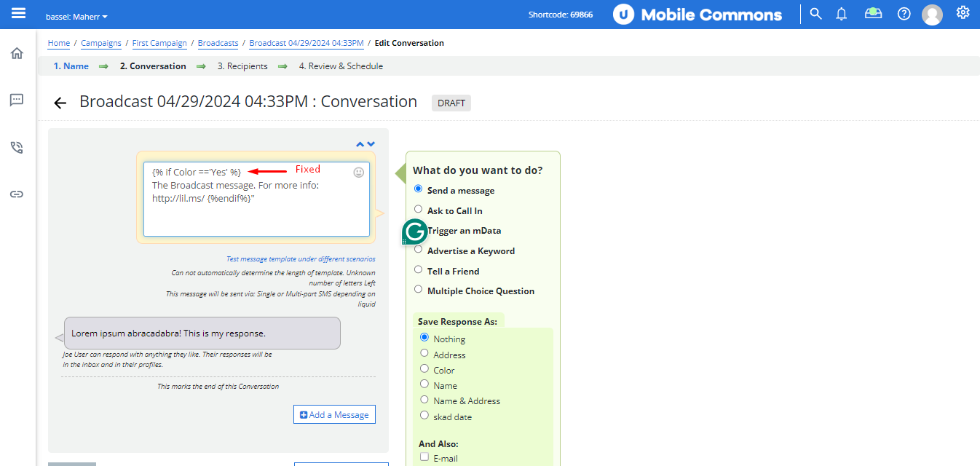Open the messages sidebar chat icon
Image resolution: width=980 pixels, height=466 pixels.
17,100
